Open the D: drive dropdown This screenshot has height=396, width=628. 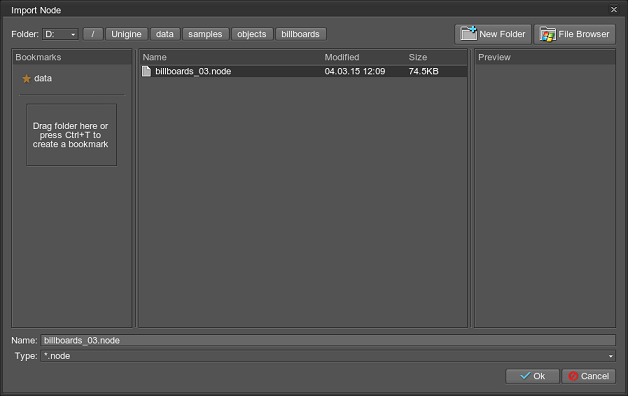point(60,34)
